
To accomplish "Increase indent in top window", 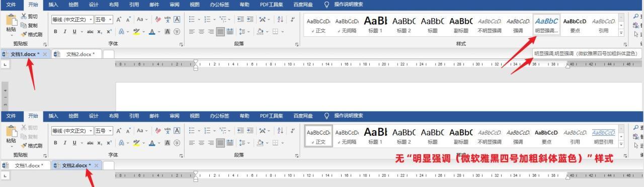I will (251, 20).
